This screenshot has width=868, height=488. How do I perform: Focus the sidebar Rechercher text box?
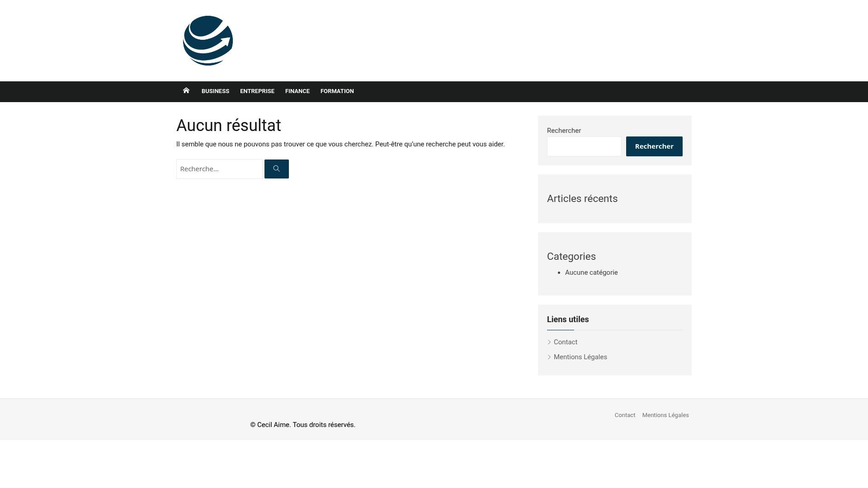[x=584, y=146]
